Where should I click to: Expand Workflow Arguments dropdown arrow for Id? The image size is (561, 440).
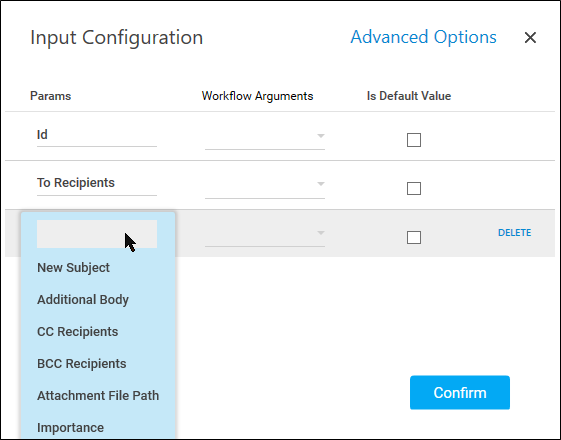coord(321,136)
